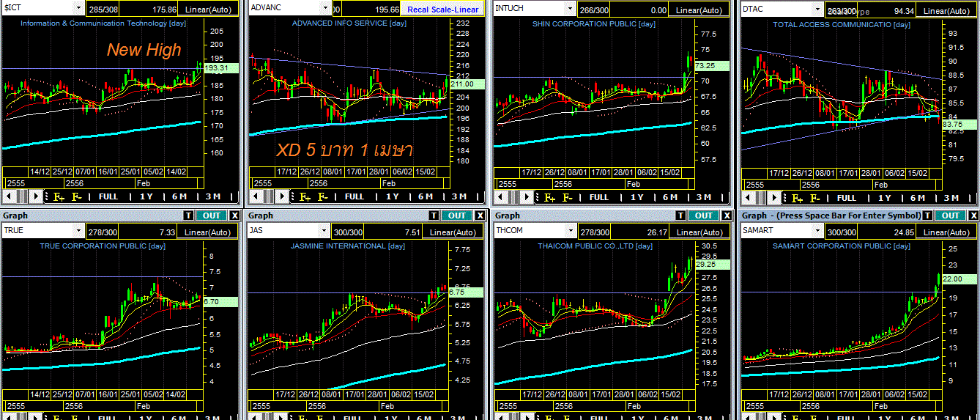Image resolution: width=980 pixels, height=420 pixels.
Task: Open the SAMART symbol dropdown
Action: (x=817, y=230)
